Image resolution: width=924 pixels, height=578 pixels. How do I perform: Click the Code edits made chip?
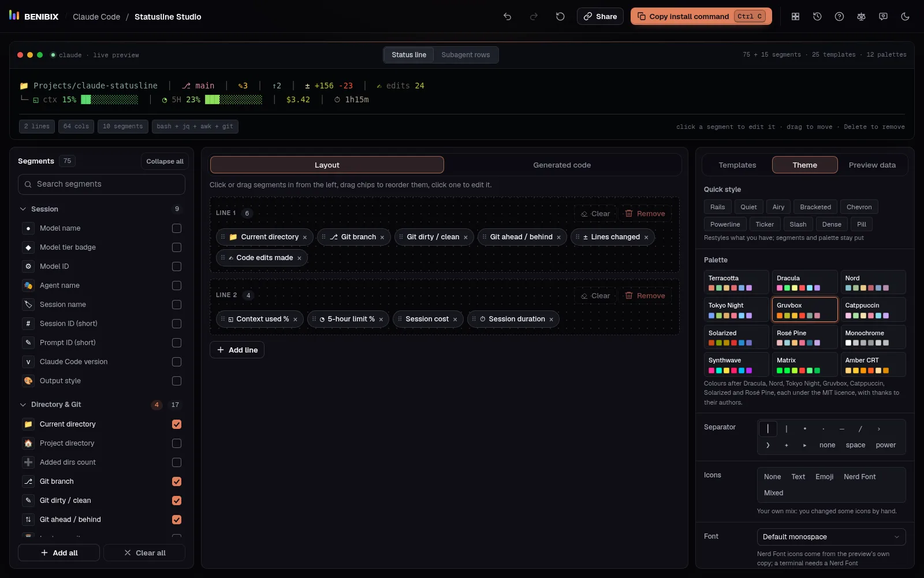click(262, 258)
